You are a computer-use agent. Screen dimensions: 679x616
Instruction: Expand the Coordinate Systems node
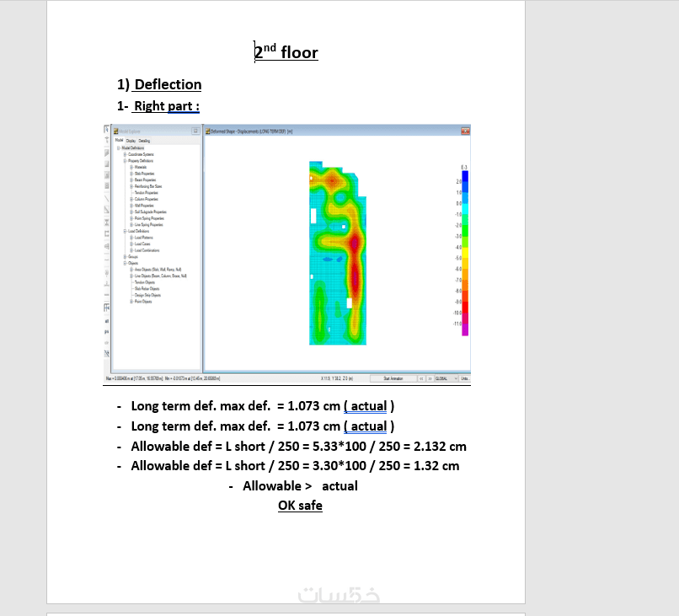pos(126,154)
